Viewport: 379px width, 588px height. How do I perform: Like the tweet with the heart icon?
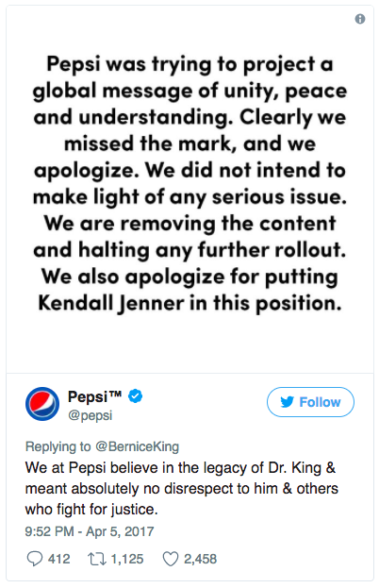click(x=171, y=559)
